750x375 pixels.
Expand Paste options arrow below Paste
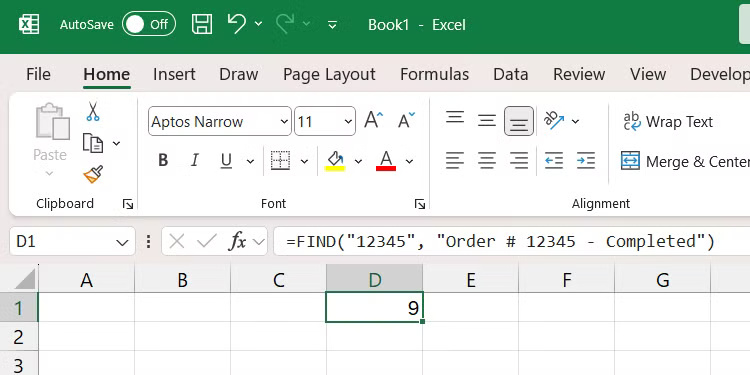pyautogui.click(x=50, y=173)
